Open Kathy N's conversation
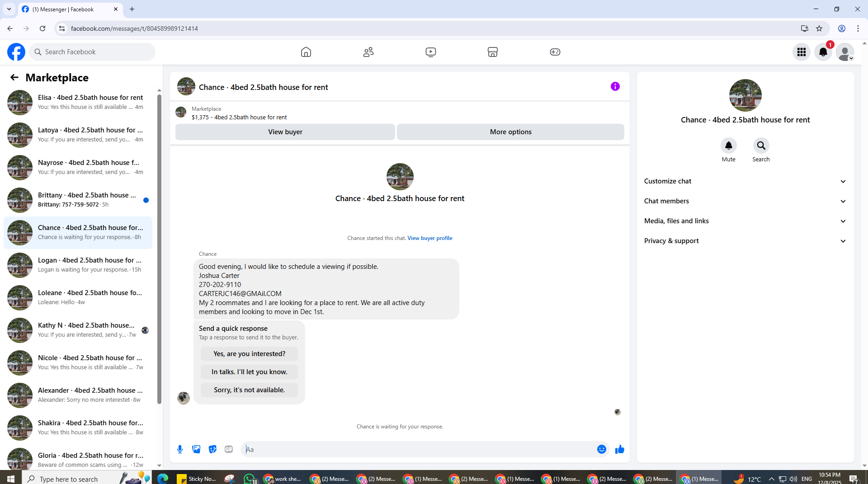The height and width of the screenshot is (484, 868). (x=78, y=330)
